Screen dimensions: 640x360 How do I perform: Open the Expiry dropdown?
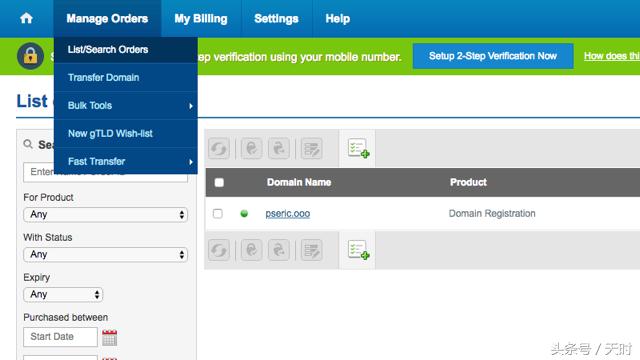pos(63,295)
